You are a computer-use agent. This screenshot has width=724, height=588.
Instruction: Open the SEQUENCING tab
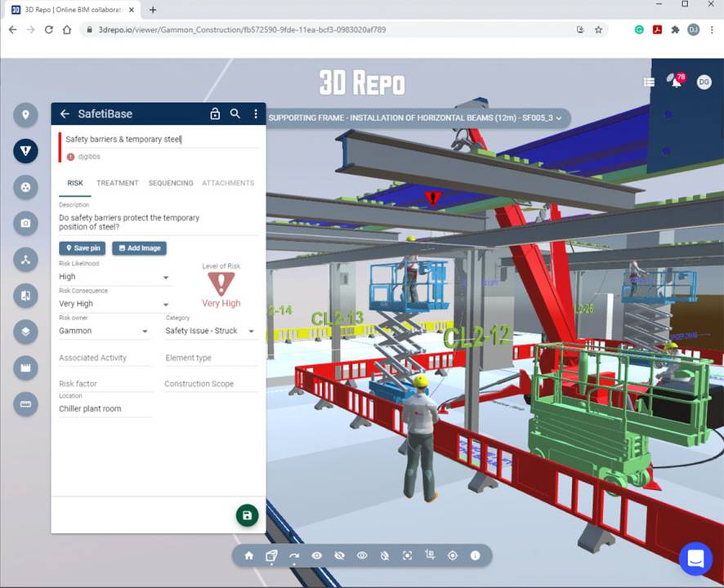(171, 183)
